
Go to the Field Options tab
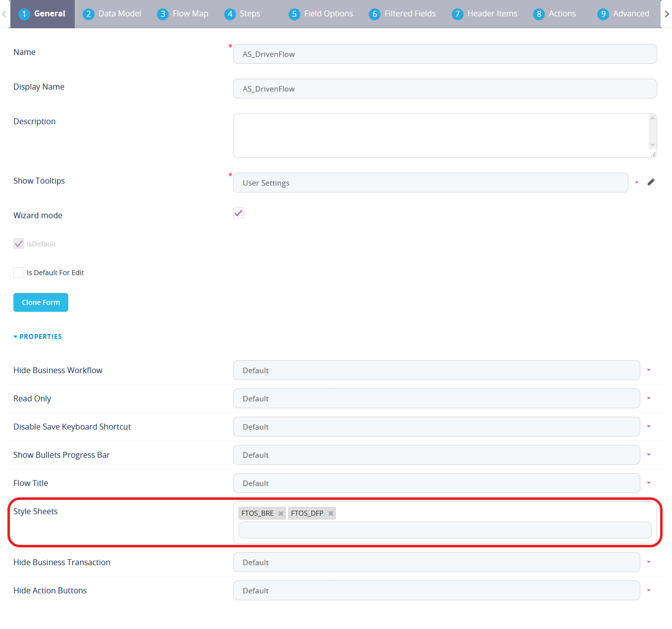point(321,14)
